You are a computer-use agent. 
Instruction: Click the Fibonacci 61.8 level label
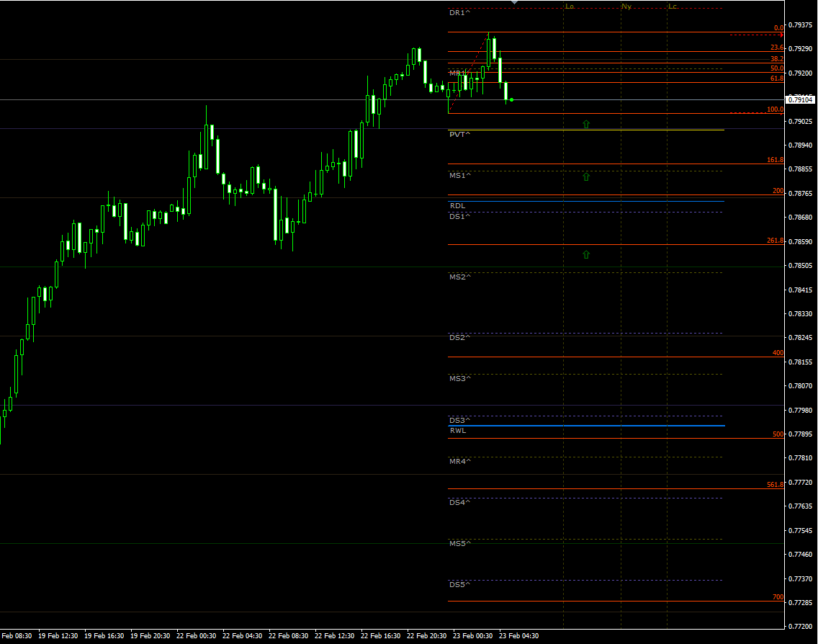point(777,79)
